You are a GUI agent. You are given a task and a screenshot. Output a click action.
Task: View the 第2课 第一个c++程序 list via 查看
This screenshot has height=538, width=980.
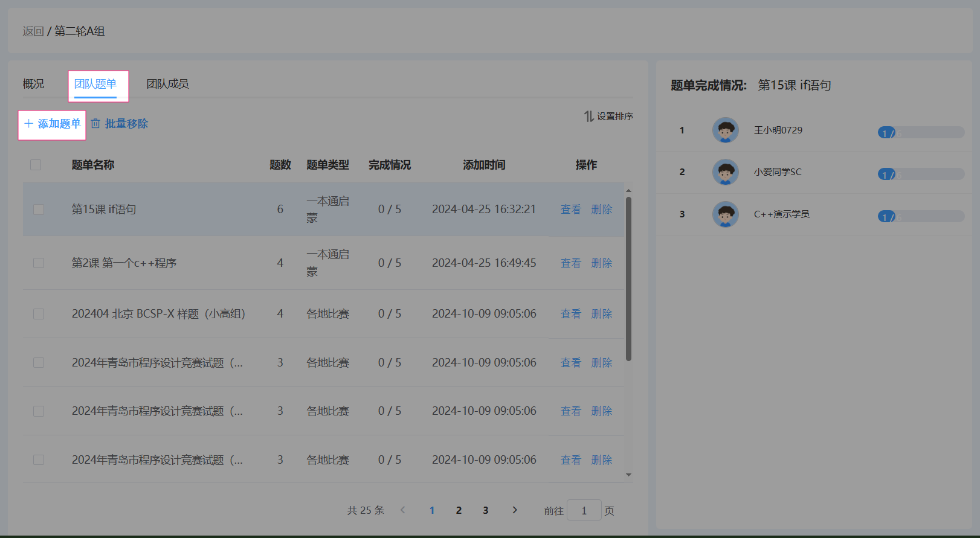coord(571,263)
